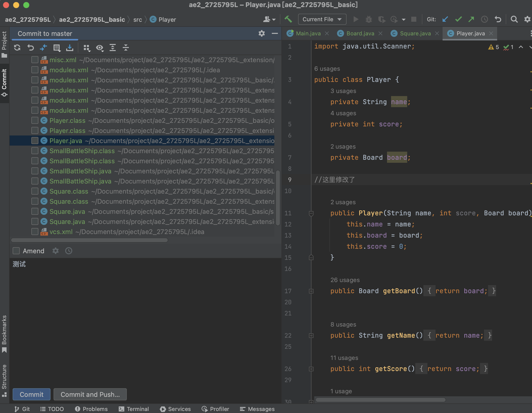Viewport: 532px width, 413px height.
Task: Start a Debug session from the toolbar
Action: coord(369,19)
